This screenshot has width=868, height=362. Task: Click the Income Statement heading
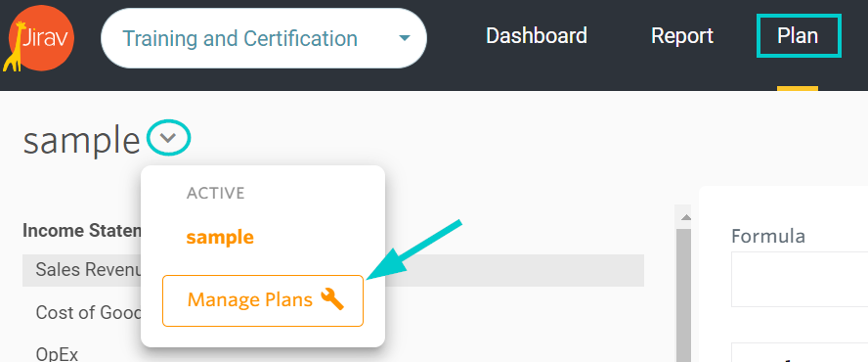82,231
